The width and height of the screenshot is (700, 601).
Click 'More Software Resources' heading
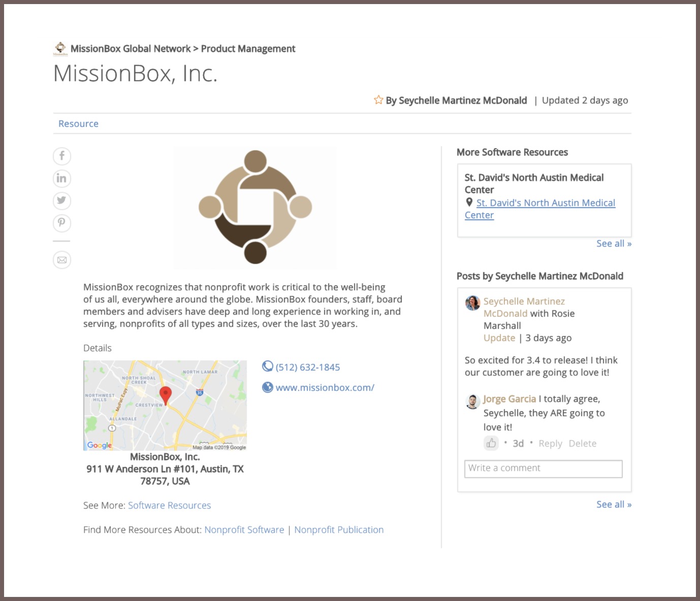512,152
